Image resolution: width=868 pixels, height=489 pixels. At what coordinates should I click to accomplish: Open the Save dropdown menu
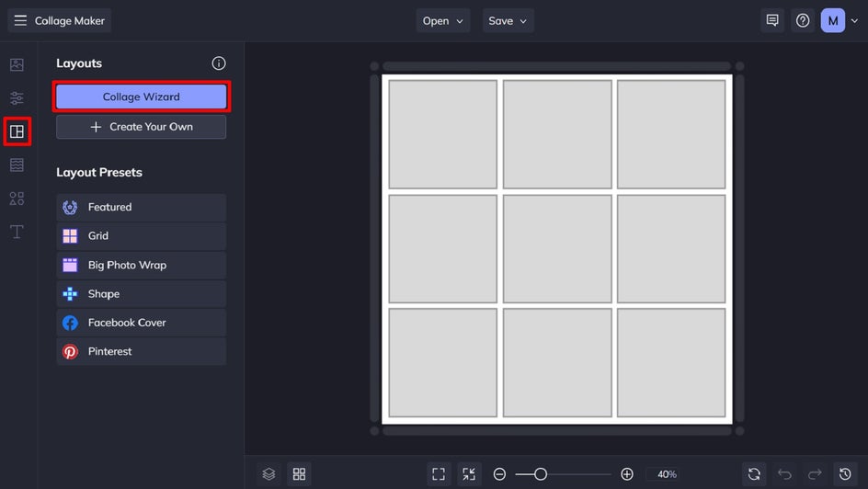point(508,20)
